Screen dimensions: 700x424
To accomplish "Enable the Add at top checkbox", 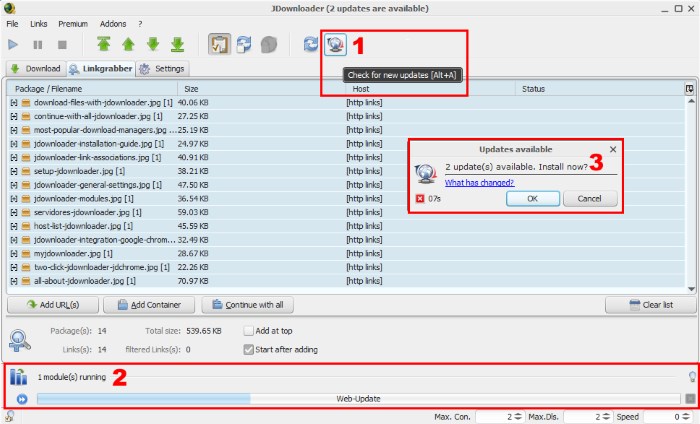I will [x=249, y=331].
